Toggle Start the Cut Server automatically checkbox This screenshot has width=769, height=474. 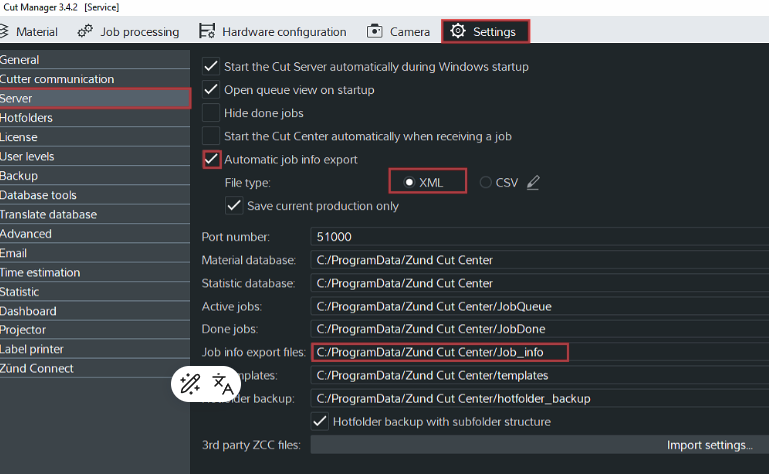pyautogui.click(x=211, y=66)
